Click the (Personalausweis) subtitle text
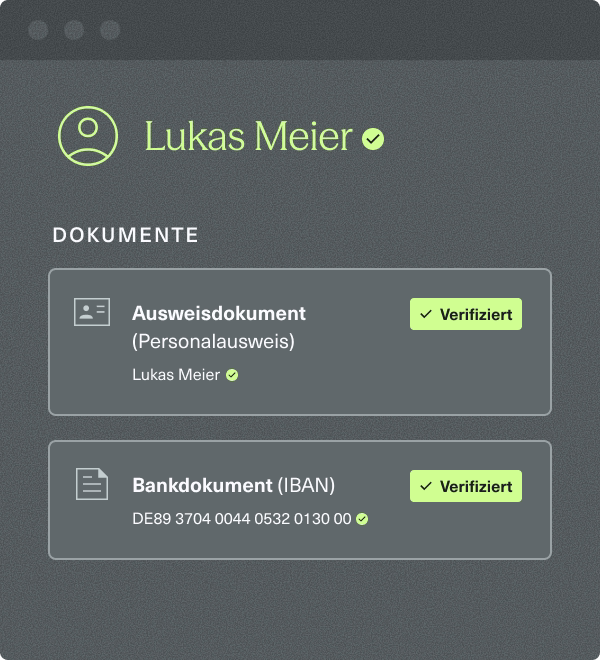Viewport: 600px width, 660px height. pyautogui.click(x=213, y=341)
